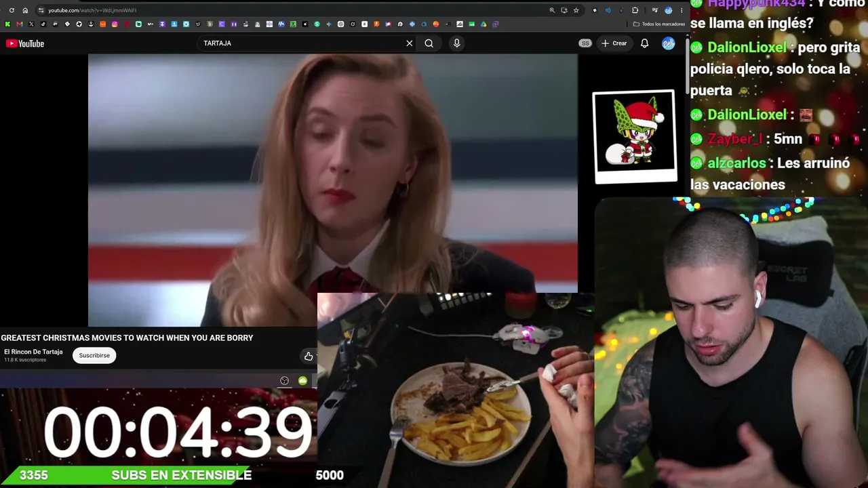Image resolution: width=868 pixels, height=488 pixels.
Task: Open the Todos los marcadores folder
Action: [659, 24]
